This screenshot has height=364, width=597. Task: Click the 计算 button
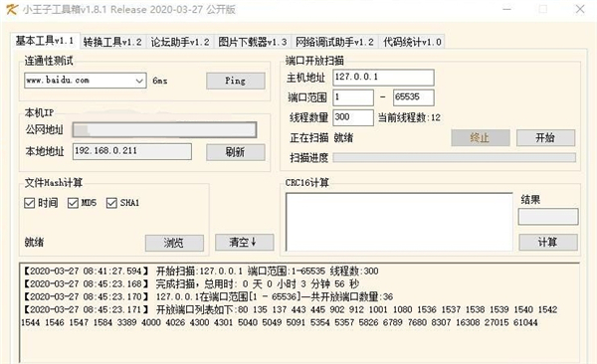548,242
